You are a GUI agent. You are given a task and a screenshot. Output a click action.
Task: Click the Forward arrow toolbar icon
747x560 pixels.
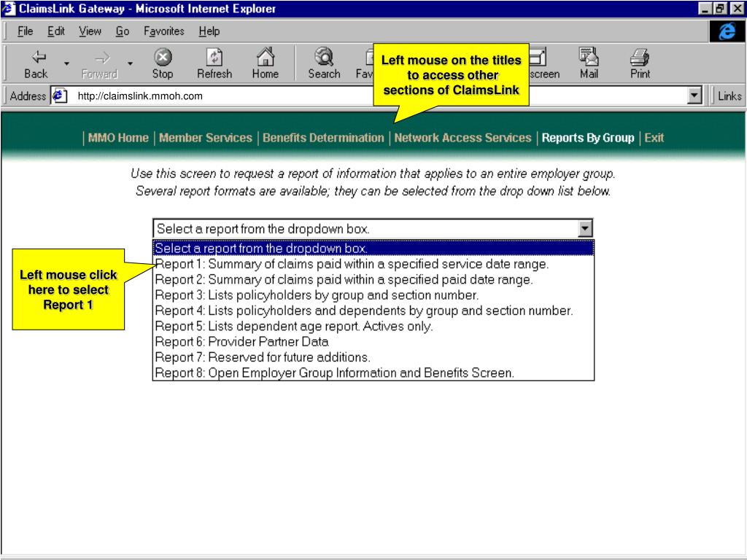coord(102,58)
